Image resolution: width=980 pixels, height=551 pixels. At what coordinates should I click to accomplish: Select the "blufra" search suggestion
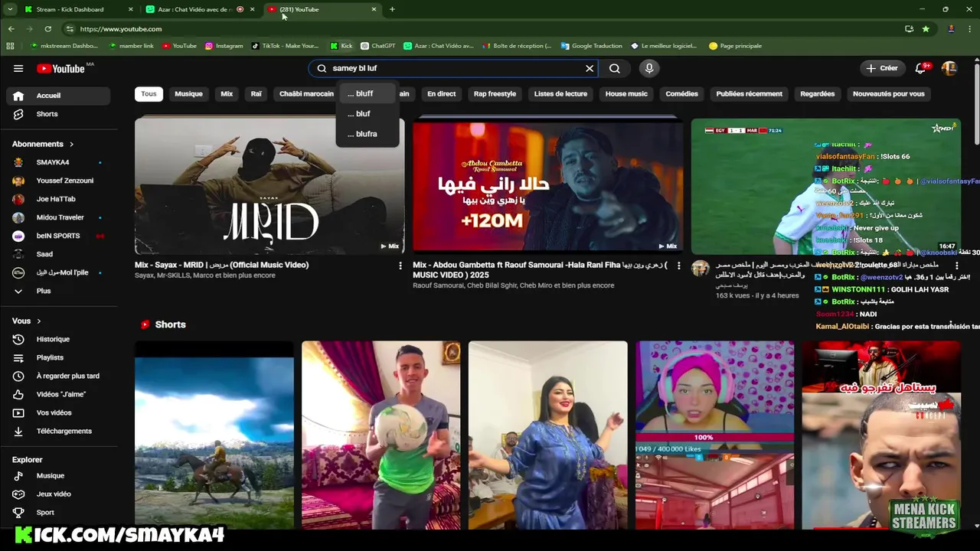coord(367,134)
